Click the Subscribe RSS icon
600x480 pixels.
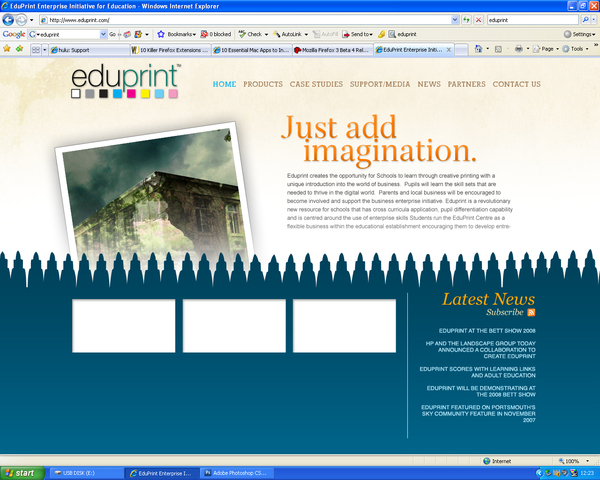click(531, 312)
